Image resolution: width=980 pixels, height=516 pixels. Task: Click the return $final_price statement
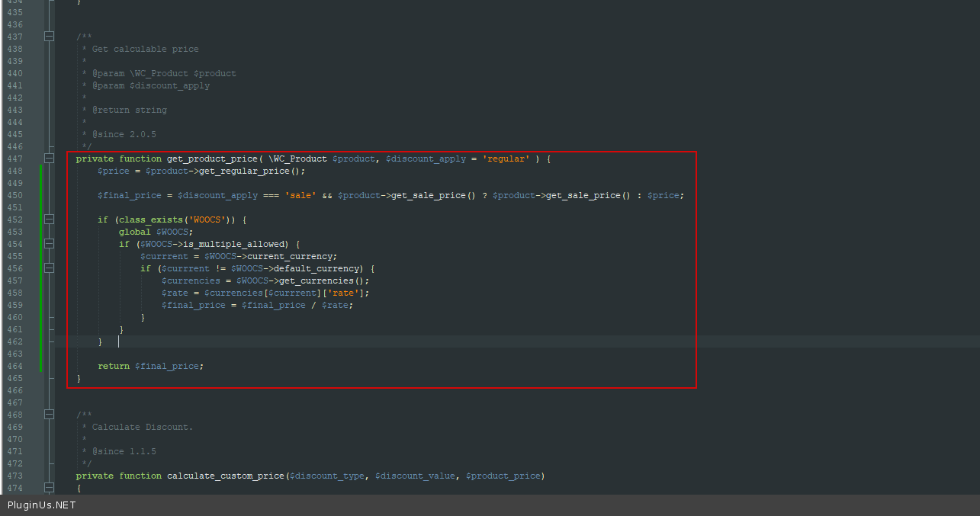pyautogui.click(x=150, y=366)
